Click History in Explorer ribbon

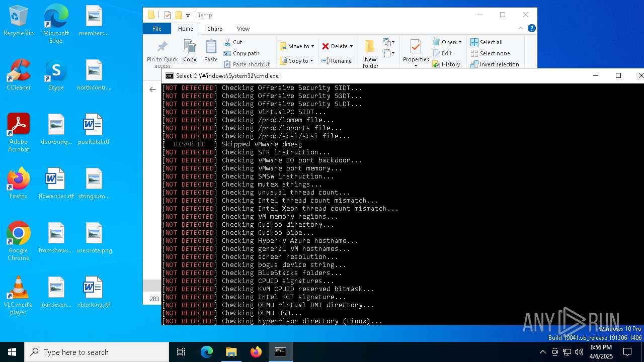tap(446, 64)
